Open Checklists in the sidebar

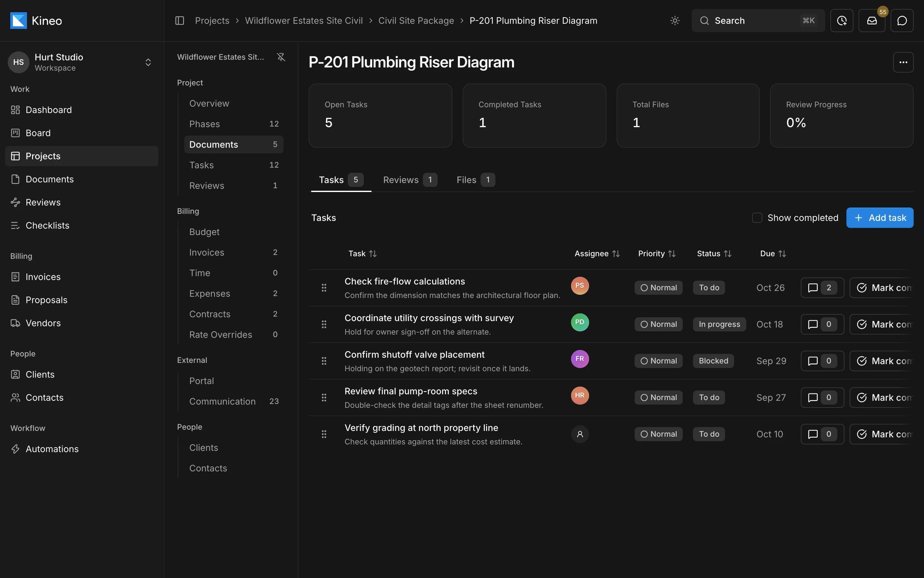82,225
